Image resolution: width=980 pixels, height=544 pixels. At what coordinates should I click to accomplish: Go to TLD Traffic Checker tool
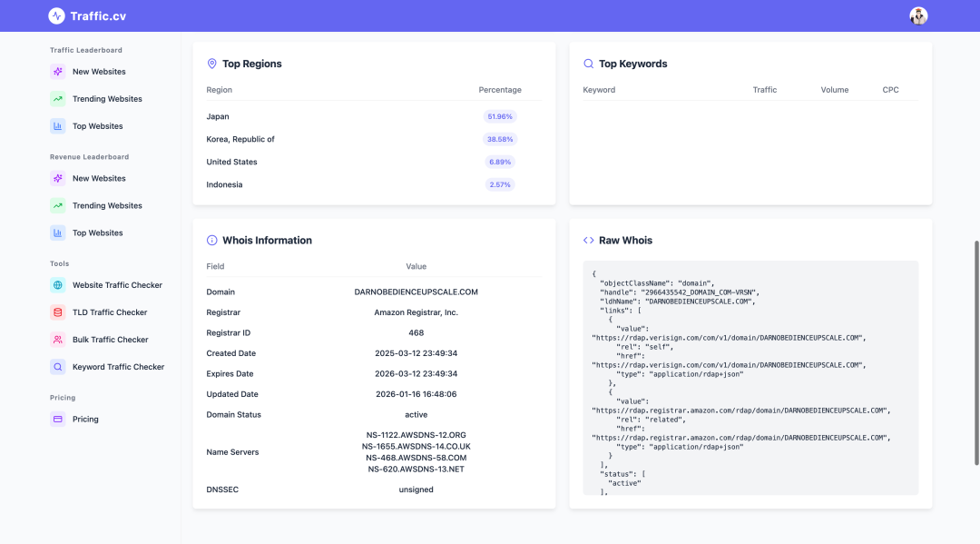(110, 312)
